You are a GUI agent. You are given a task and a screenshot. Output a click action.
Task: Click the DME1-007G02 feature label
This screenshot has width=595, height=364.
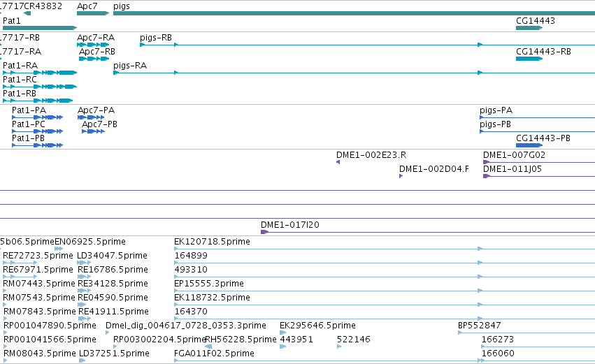(514, 155)
